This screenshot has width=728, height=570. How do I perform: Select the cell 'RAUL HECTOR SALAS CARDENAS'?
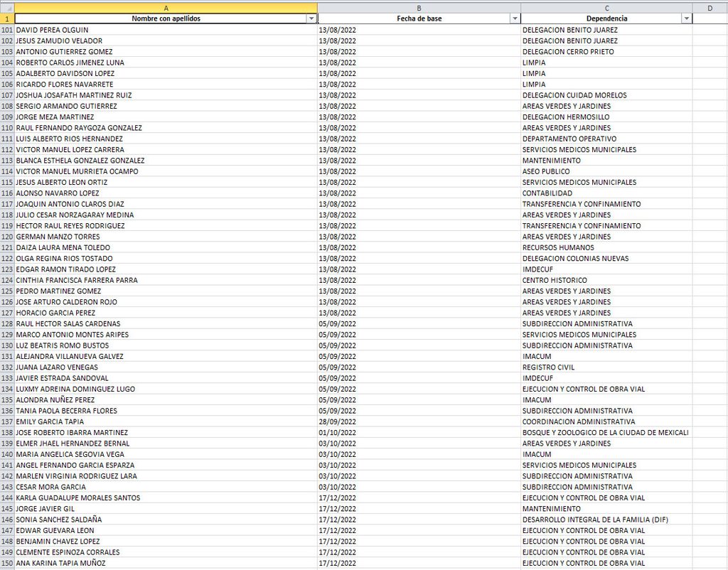pyautogui.click(x=166, y=323)
